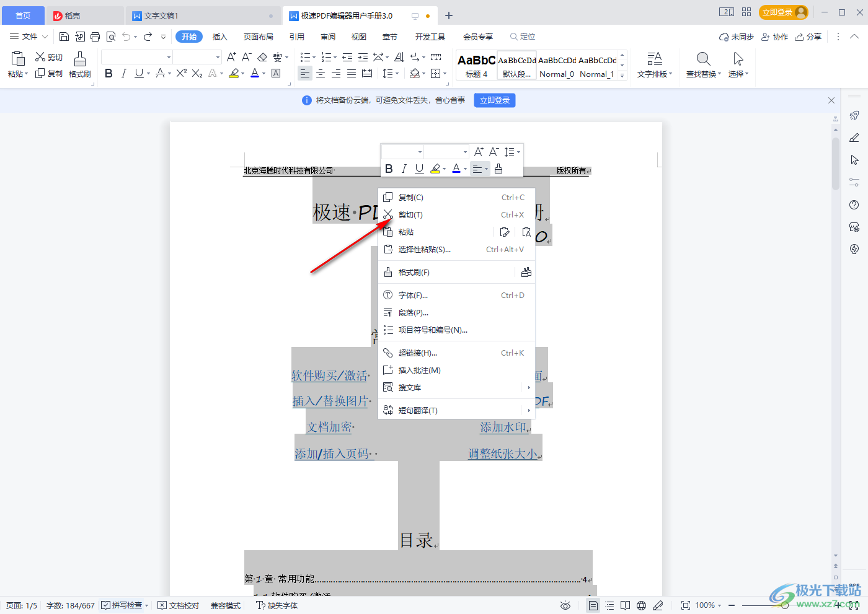Click the Save icon in quick access bar
This screenshot has height=614, width=868.
(x=64, y=37)
